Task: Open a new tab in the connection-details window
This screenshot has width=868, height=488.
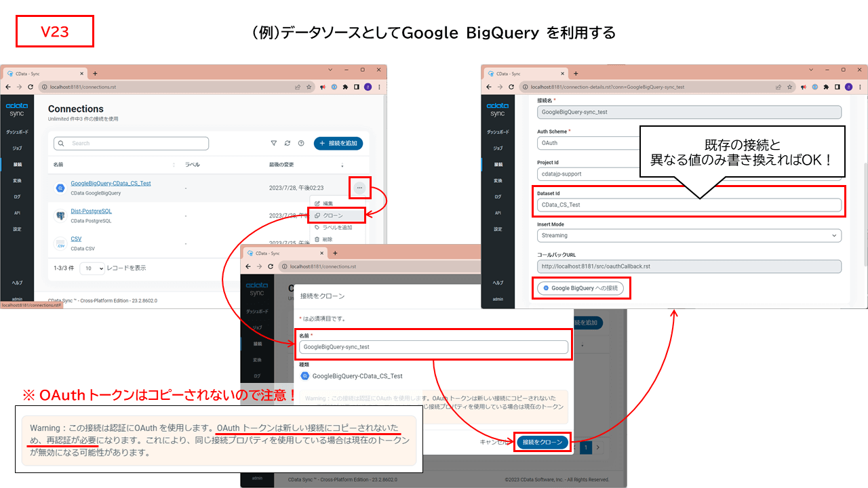Action: click(x=576, y=73)
